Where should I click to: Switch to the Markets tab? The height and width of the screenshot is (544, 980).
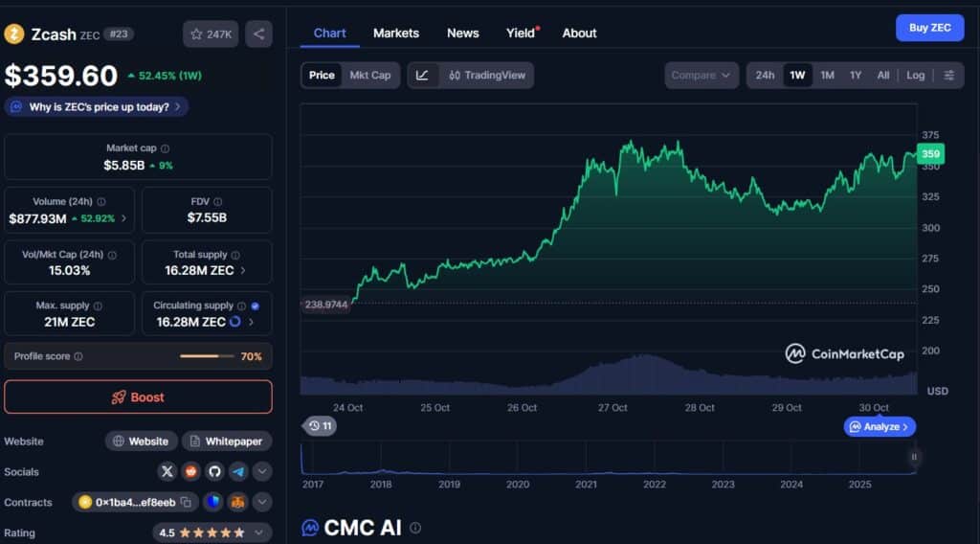tap(395, 34)
